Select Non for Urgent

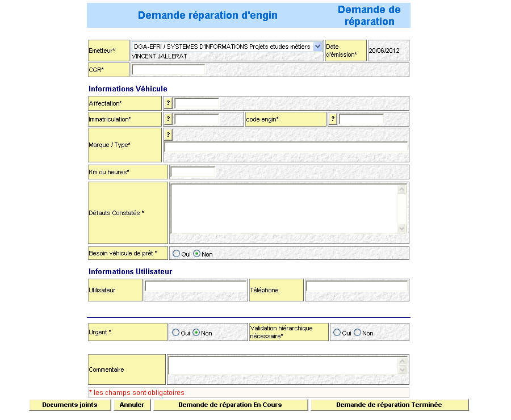[196, 333]
